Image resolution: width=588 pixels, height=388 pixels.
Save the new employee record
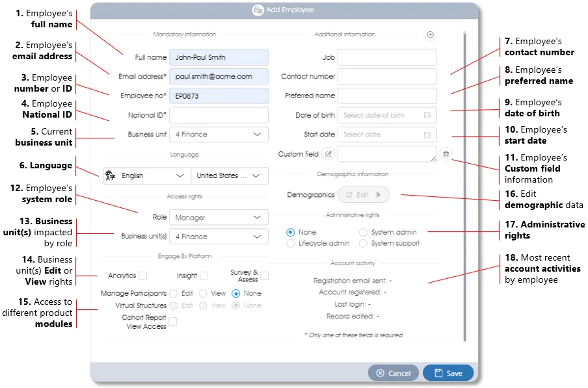point(448,373)
